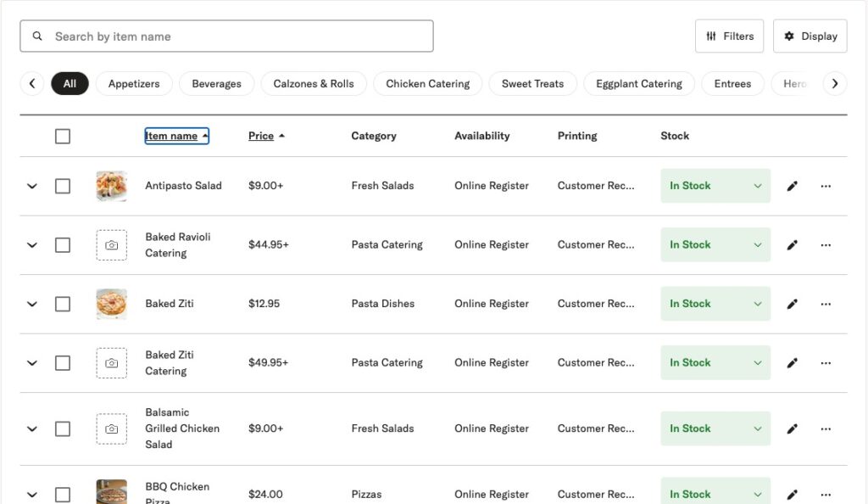The height and width of the screenshot is (504, 868).
Task: Open the In Stock dropdown for Baked Ravioli Catering
Action: point(715,245)
